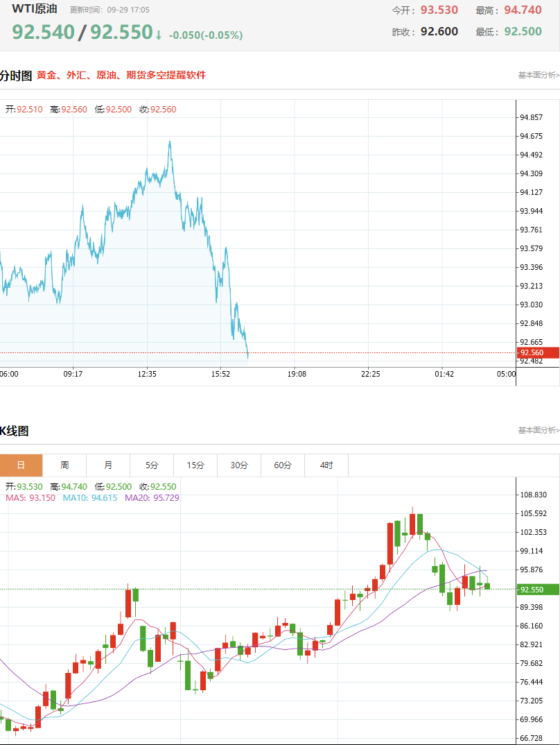Open the 60分 chart tab

point(283,465)
